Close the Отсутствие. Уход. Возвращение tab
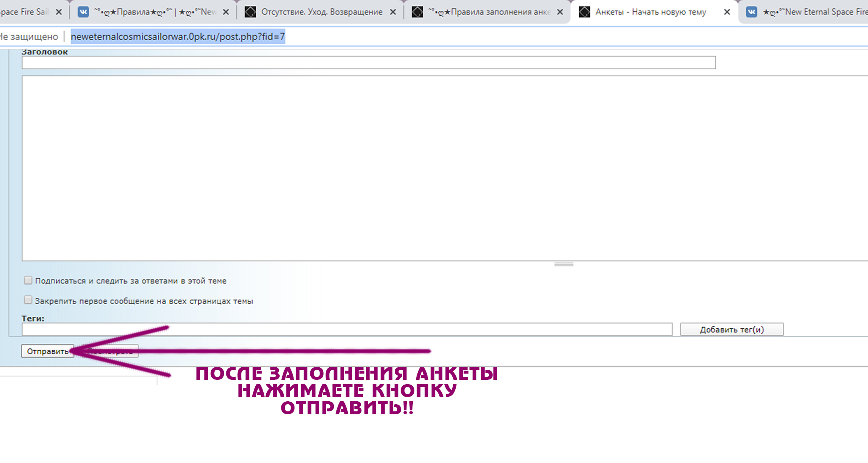This screenshot has width=868, height=463. (393, 12)
